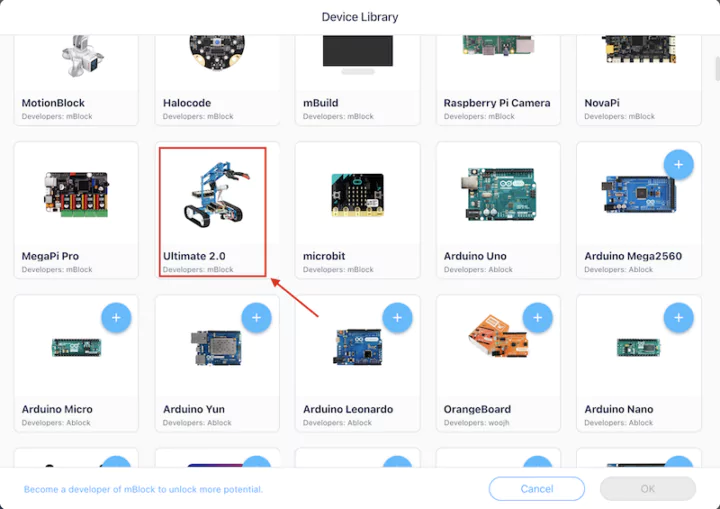This screenshot has width=720, height=509.
Task: Click plus icon on Arduino Leonardo card
Action: click(x=397, y=317)
